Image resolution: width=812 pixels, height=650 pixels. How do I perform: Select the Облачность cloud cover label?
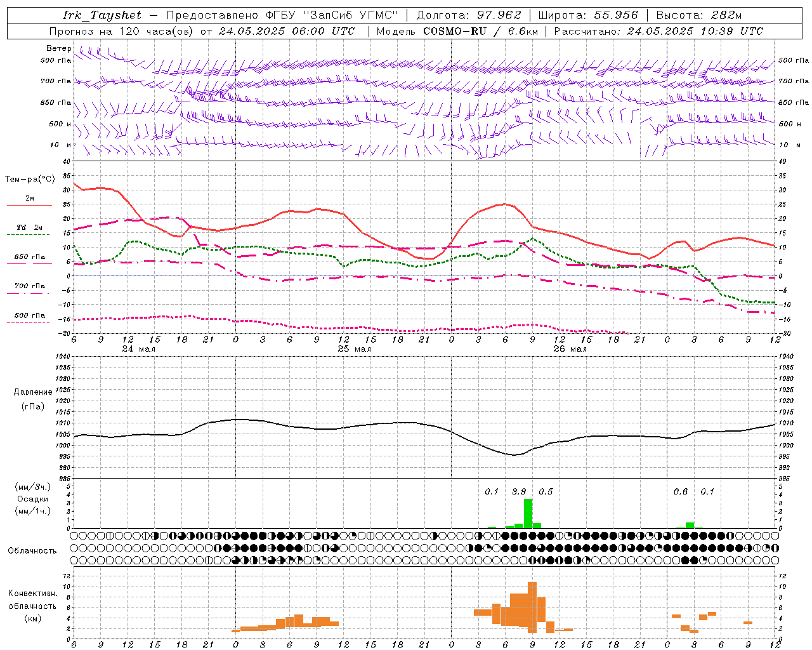point(32,550)
